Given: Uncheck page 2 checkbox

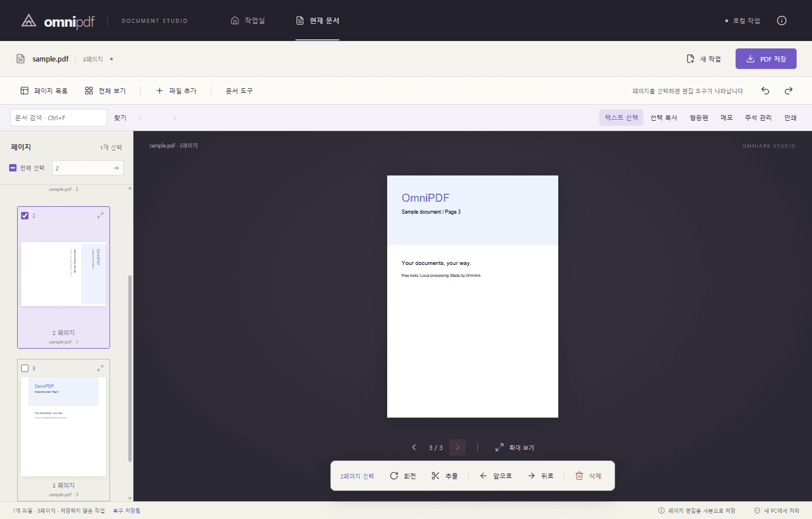Looking at the screenshot, I should [25, 215].
